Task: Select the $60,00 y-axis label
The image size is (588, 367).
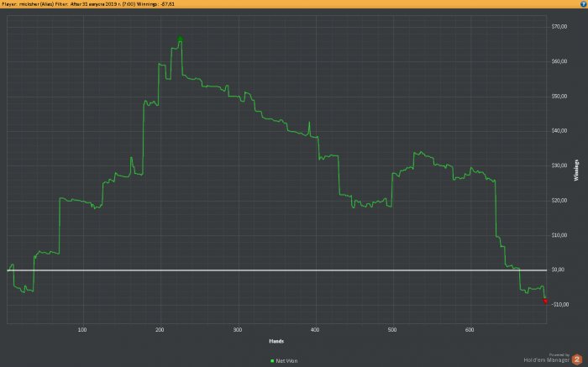Action: tap(559, 61)
